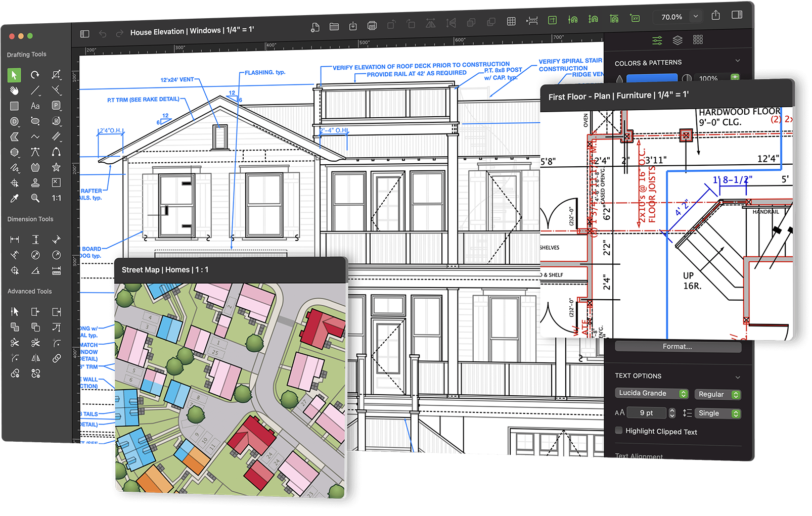812x516 pixels.
Task: Click the blue fill color swatch
Action: click(651, 78)
